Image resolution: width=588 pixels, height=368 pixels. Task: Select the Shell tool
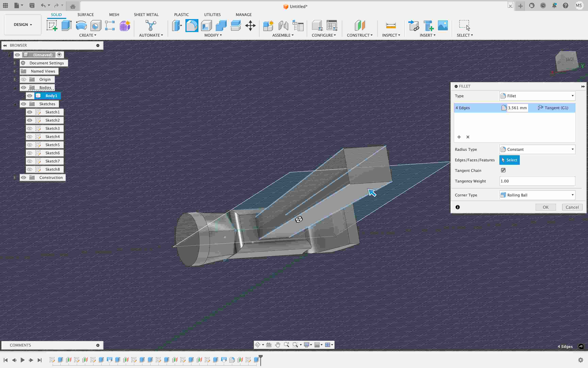207,26
